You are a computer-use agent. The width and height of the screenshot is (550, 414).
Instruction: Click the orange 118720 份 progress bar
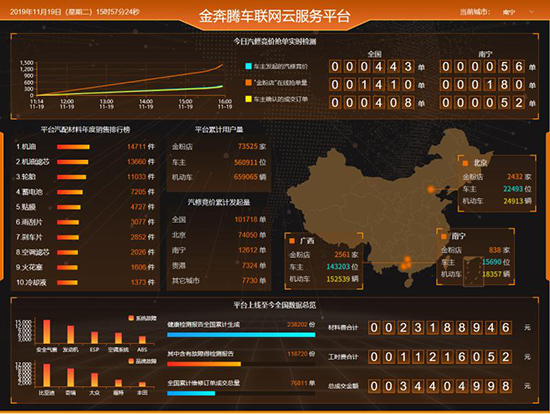tap(204, 364)
